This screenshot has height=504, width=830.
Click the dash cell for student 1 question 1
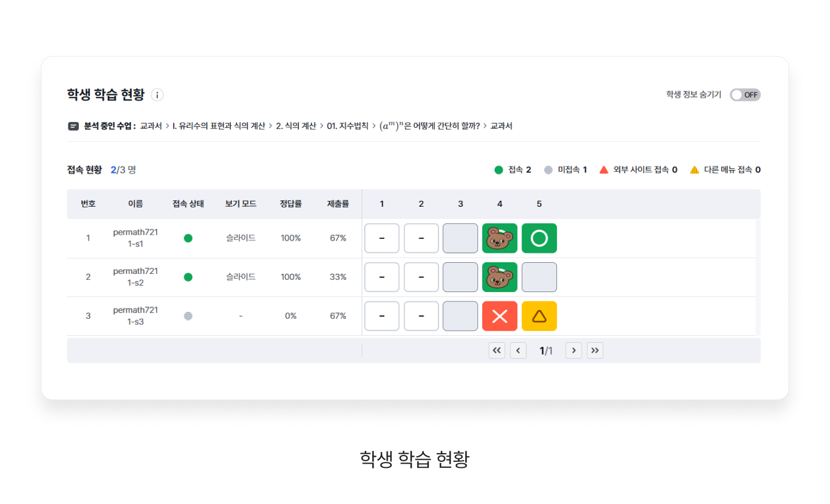(x=382, y=238)
